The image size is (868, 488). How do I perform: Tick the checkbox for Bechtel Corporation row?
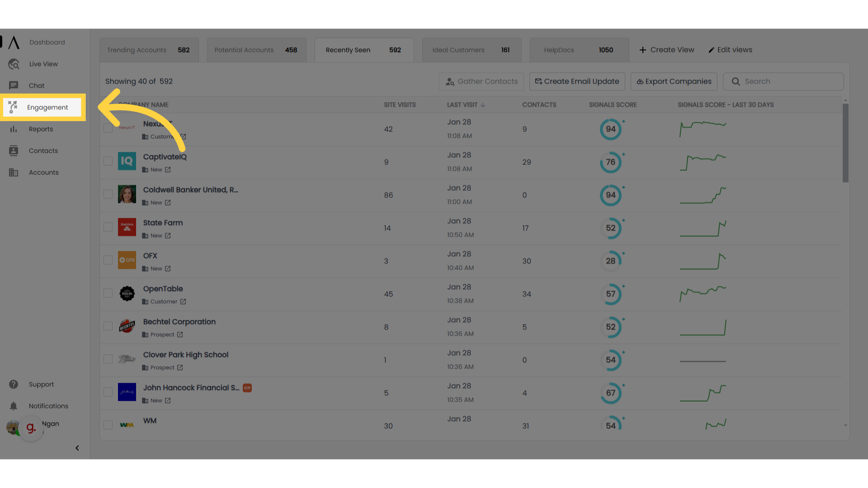tap(108, 326)
